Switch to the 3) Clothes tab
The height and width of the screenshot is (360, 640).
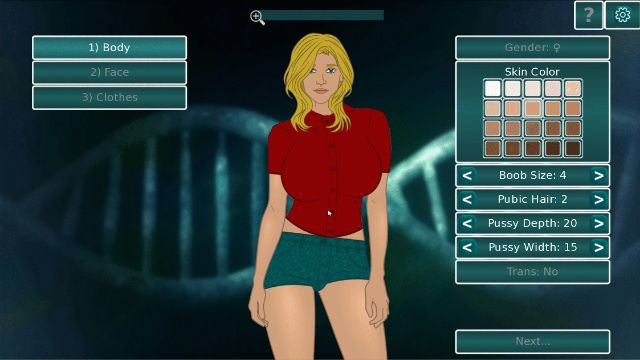coord(109,98)
